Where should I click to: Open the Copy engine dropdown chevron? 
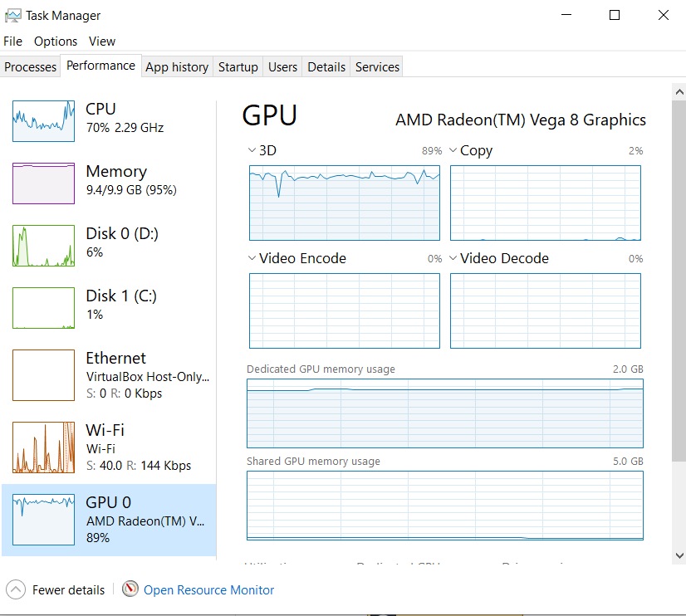click(453, 150)
